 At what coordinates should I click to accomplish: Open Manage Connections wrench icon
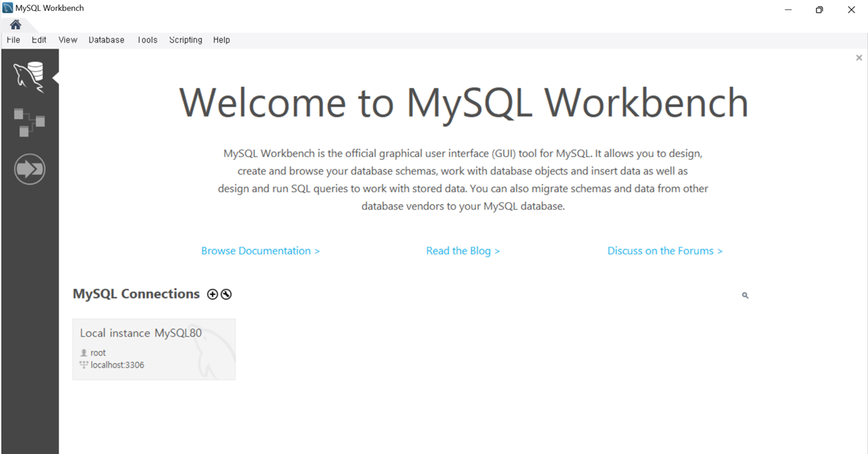point(226,294)
